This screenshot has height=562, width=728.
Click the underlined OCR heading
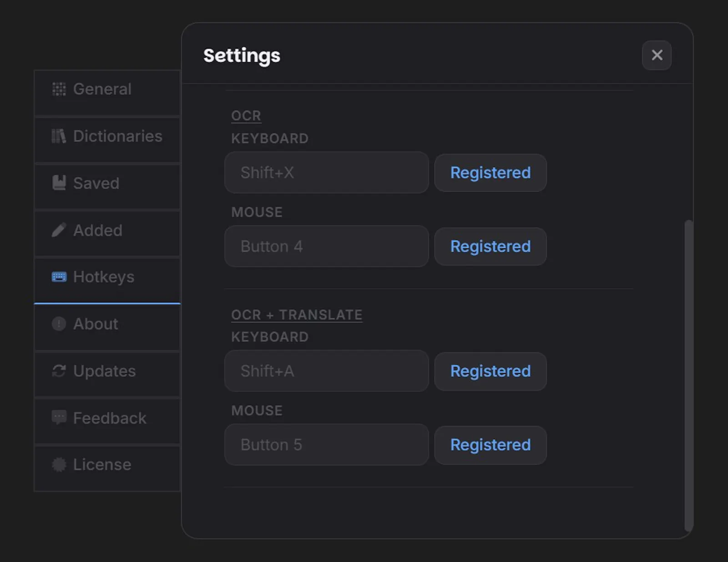pyautogui.click(x=246, y=115)
